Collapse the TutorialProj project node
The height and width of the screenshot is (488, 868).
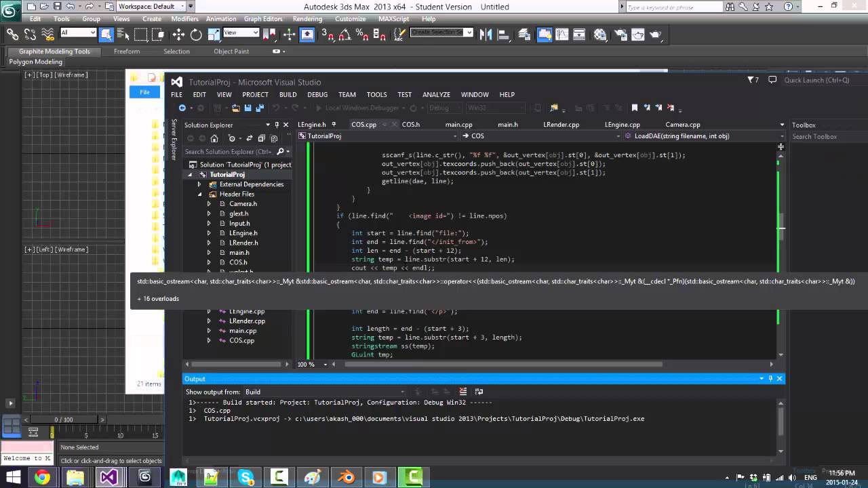click(191, 175)
